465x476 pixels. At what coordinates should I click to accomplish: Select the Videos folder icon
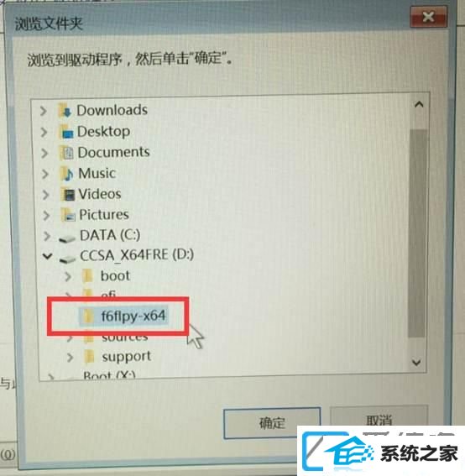[x=68, y=194]
